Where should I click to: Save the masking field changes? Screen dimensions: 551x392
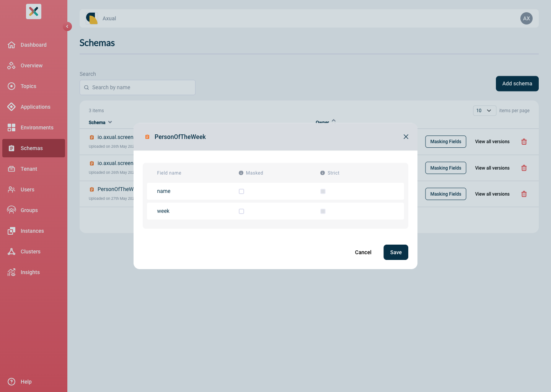pyautogui.click(x=396, y=252)
